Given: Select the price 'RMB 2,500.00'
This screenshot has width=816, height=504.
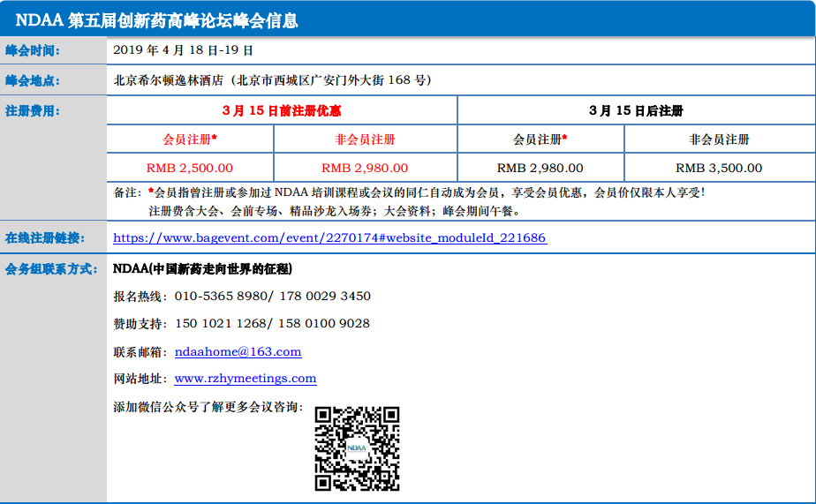Looking at the screenshot, I should [189, 168].
